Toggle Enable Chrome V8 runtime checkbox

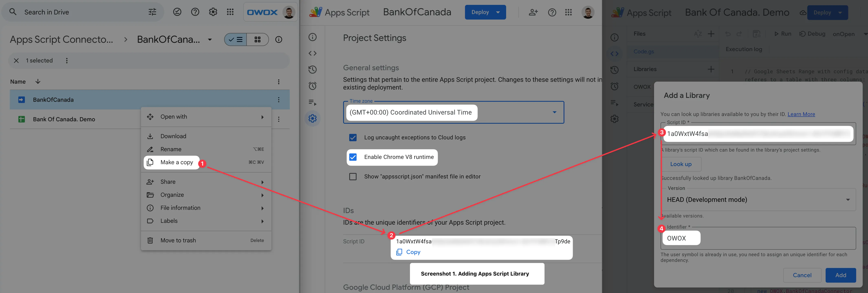[x=353, y=157]
